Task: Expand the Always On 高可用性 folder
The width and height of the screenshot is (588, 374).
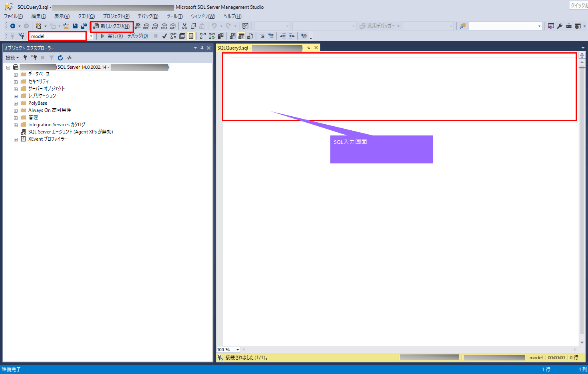Action: [16, 111]
